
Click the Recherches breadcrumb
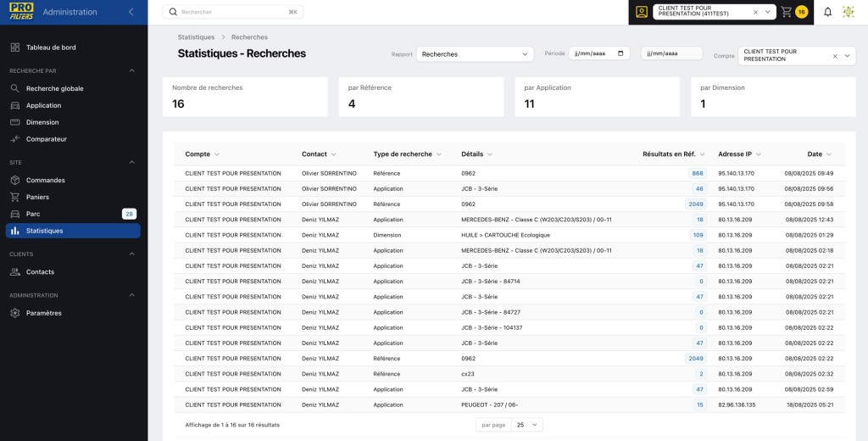click(250, 37)
